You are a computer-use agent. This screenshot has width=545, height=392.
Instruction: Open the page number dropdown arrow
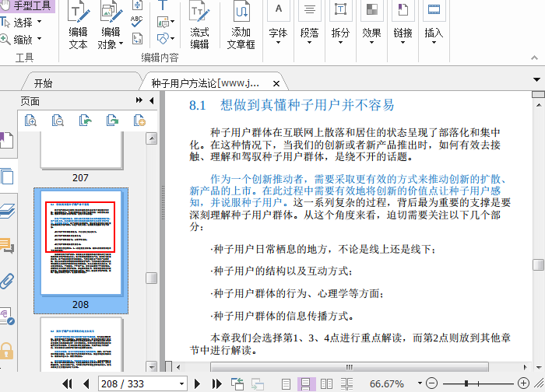click(181, 383)
